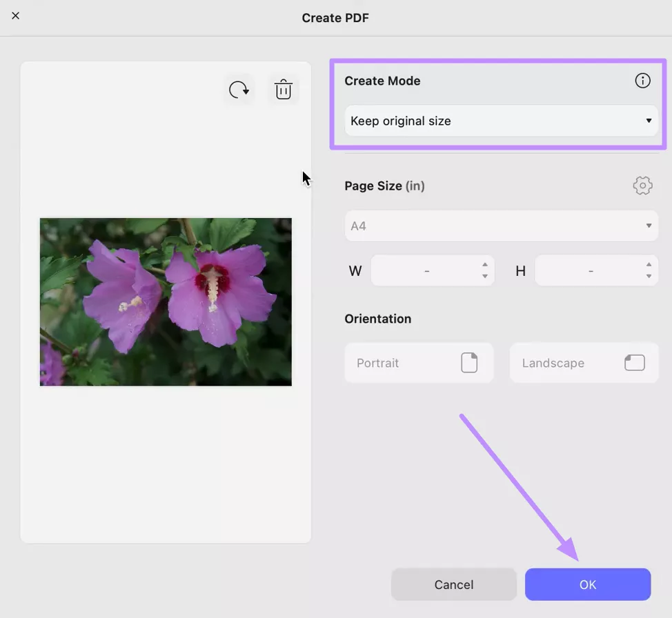
Task: Confirm PDF creation with OK
Action: (587, 584)
